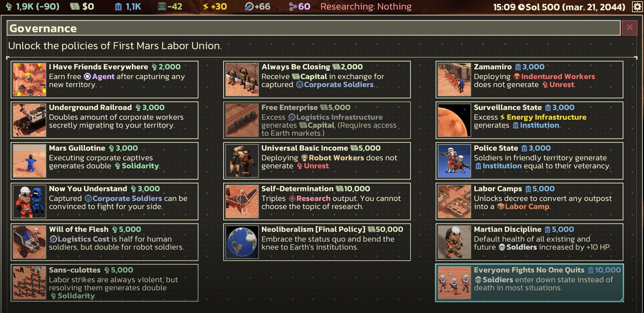This screenshot has width=644, height=313.
Task: Click the Capital money icon in top bar
Action: point(75,6)
